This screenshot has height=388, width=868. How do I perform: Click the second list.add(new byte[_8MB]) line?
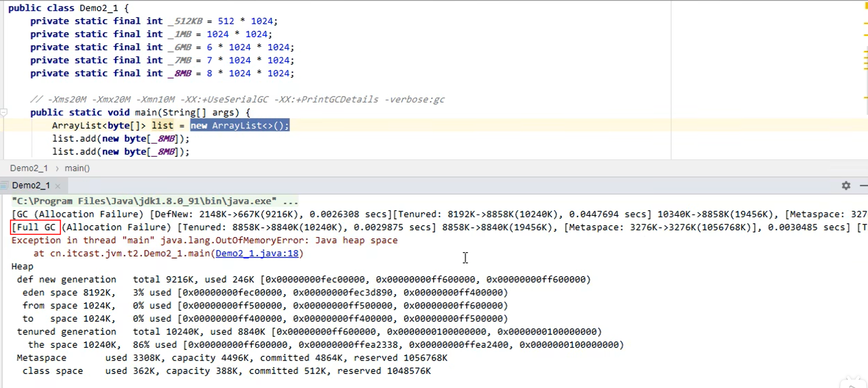coord(121,151)
